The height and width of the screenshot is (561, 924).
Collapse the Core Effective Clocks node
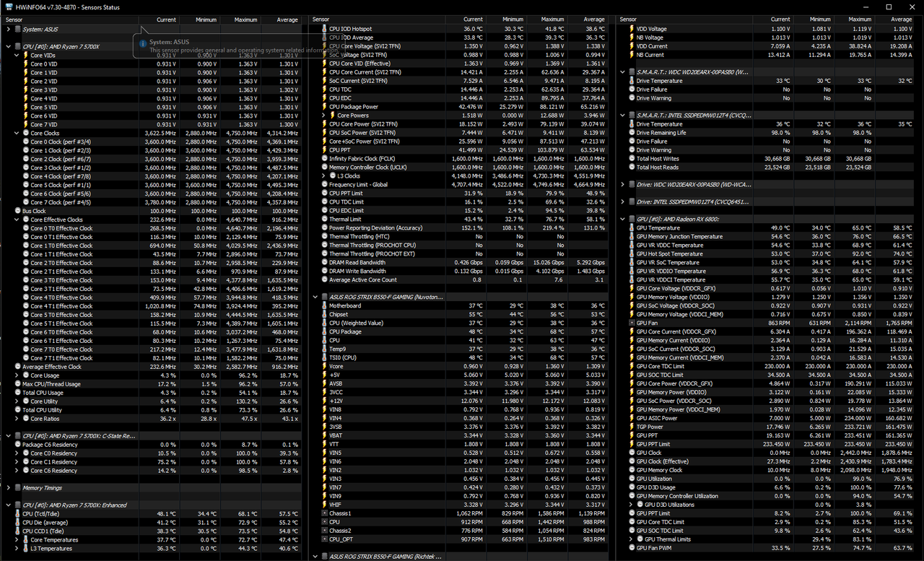pos(17,219)
